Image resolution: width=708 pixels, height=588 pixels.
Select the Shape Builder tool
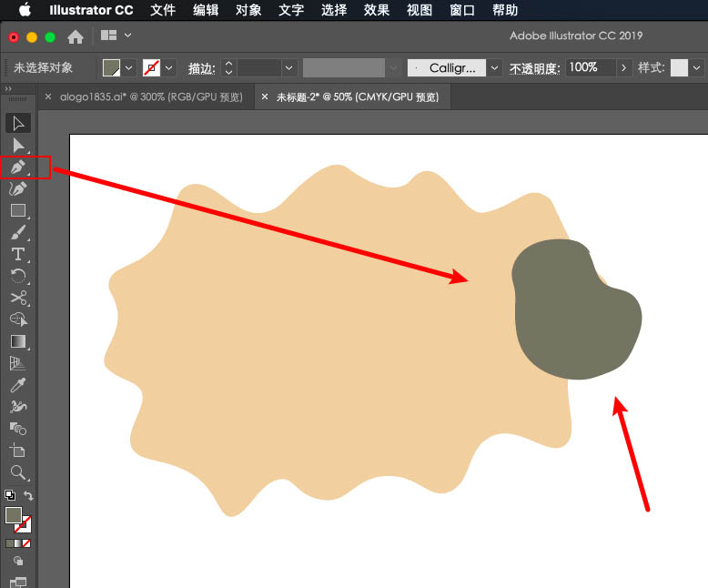point(18,319)
